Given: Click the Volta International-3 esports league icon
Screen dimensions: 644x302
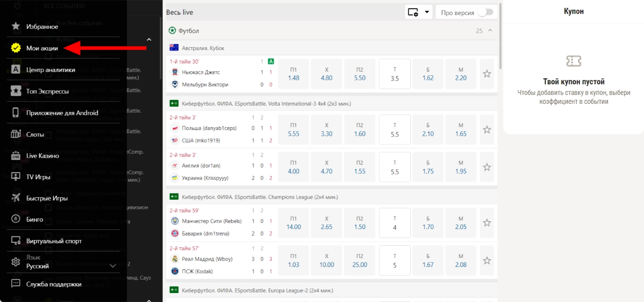Looking at the screenshot, I should pos(174,104).
